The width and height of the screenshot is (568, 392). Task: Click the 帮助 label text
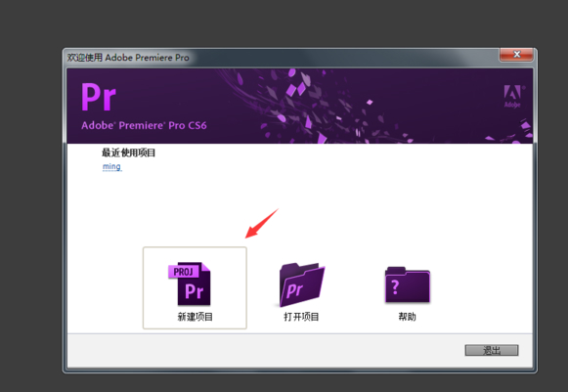[x=407, y=317]
